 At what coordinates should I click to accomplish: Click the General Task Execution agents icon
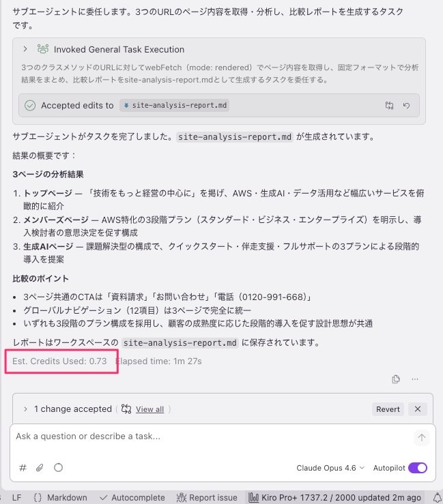(43, 49)
